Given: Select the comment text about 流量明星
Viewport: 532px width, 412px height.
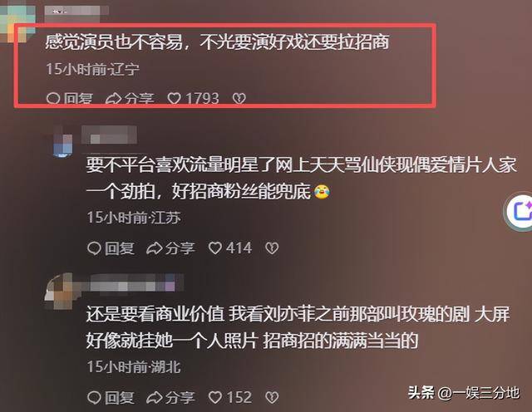Looking at the screenshot, I should point(301,178).
